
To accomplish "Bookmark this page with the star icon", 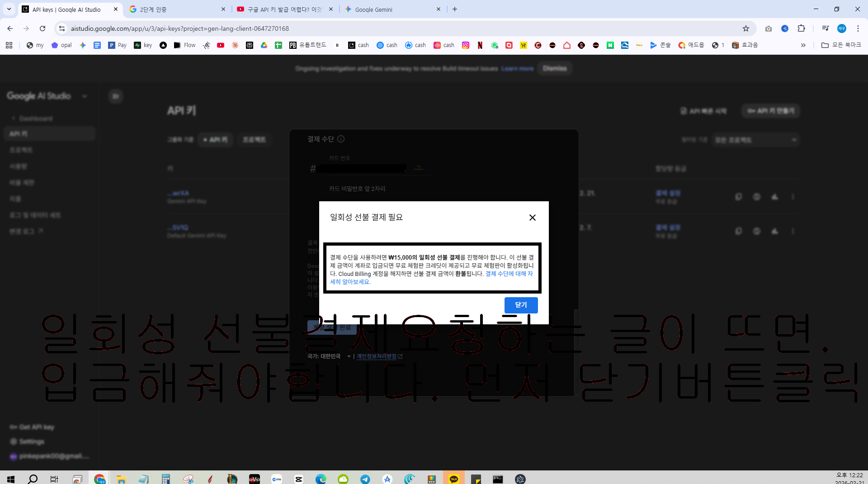I will coord(746,28).
